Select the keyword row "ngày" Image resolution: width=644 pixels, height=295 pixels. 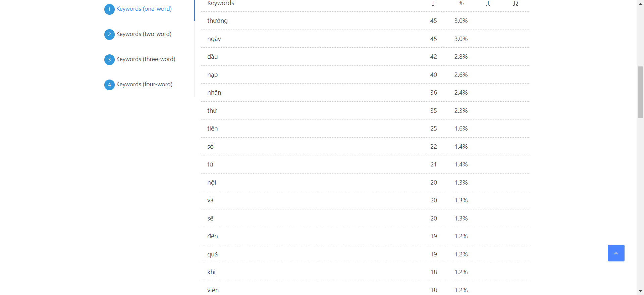point(214,39)
